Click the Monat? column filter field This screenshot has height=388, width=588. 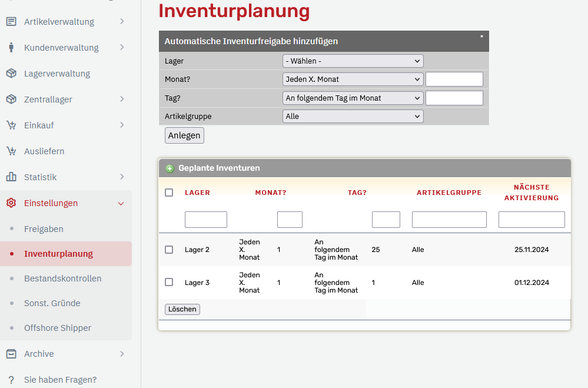pyautogui.click(x=290, y=220)
